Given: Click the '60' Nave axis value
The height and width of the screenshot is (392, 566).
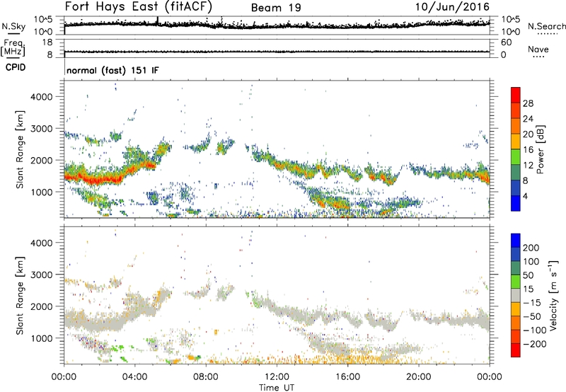Looking at the screenshot, I should (507, 42).
